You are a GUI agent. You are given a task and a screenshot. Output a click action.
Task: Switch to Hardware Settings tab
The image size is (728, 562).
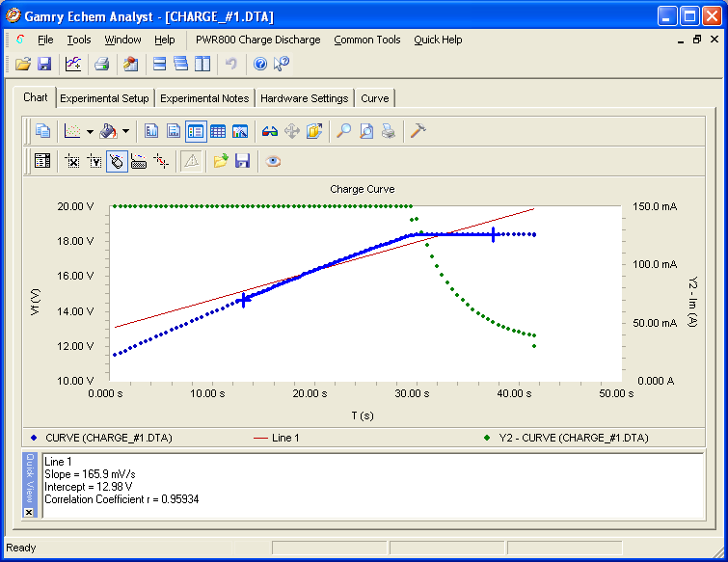[x=304, y=98]
